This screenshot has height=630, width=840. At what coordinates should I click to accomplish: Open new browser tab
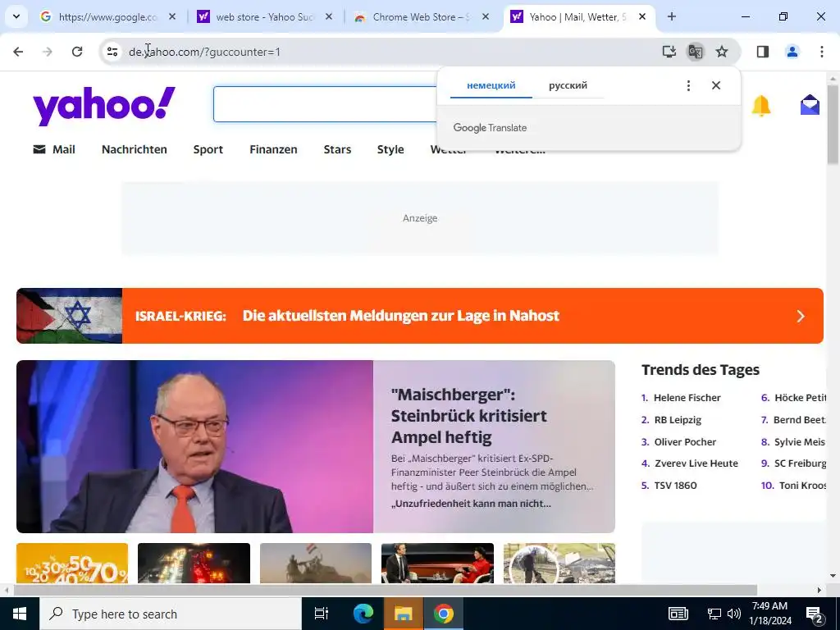(x=672, y=17)
